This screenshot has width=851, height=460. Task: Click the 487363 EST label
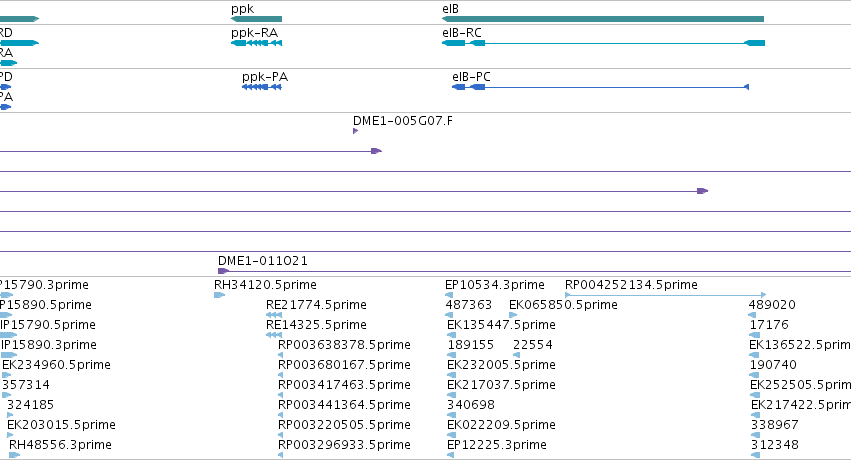(468, 305)
